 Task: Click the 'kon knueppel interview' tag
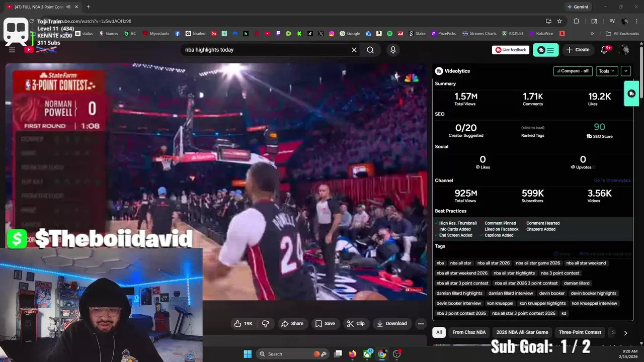point(594,303)
